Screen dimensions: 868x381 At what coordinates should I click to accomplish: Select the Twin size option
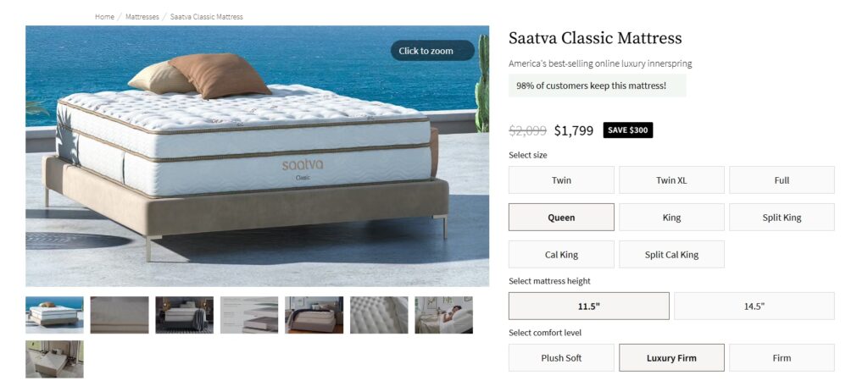point(561,179)
